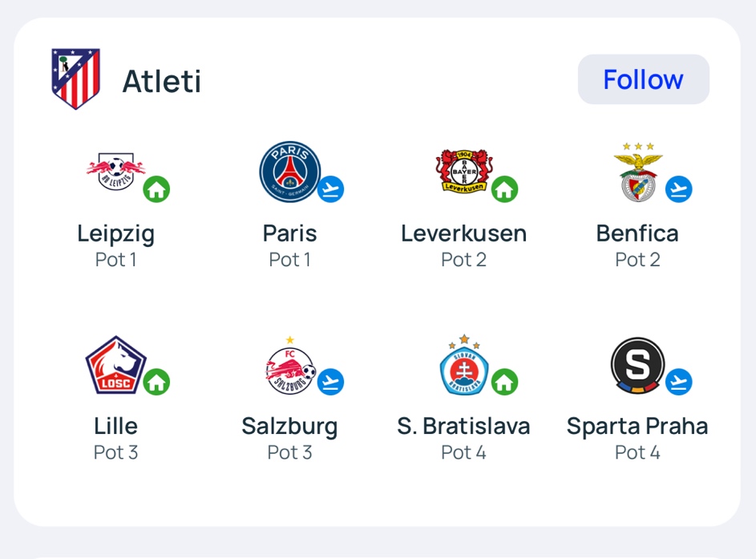Tap the LOSC Lille club badge
This screenshot has height=559, width=756.
point(115,365)
